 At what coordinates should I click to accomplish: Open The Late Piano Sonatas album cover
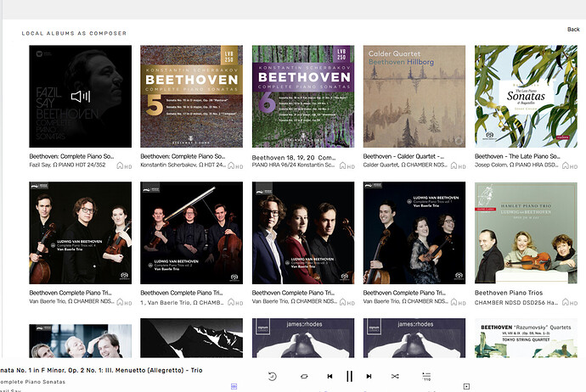[526, 97]
